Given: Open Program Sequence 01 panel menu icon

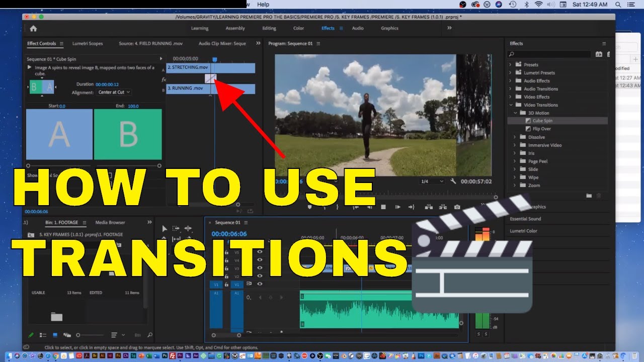Looking at the screenshot, I should click(x=318, y=44).
